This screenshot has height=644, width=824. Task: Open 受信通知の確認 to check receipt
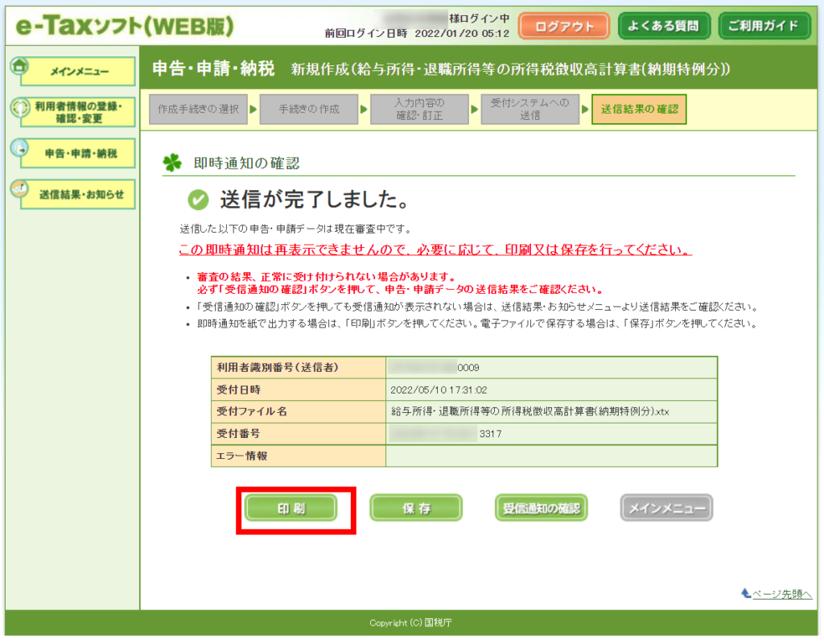click(x=541, y=508)
